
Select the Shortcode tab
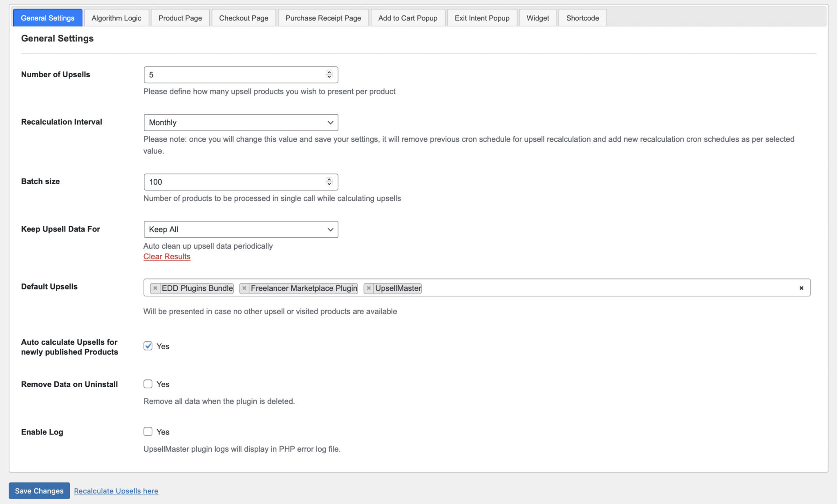coord(582,18)
